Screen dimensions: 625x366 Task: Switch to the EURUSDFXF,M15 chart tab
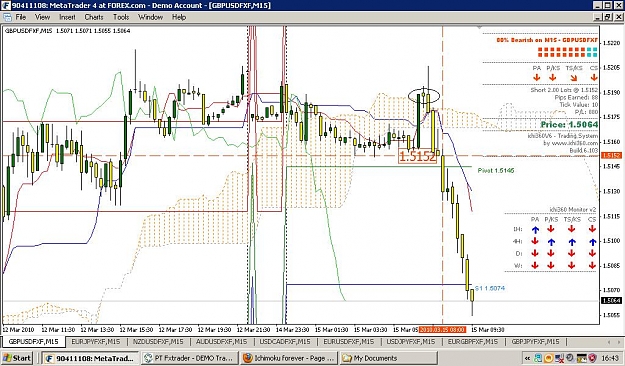tap(348, 342)
